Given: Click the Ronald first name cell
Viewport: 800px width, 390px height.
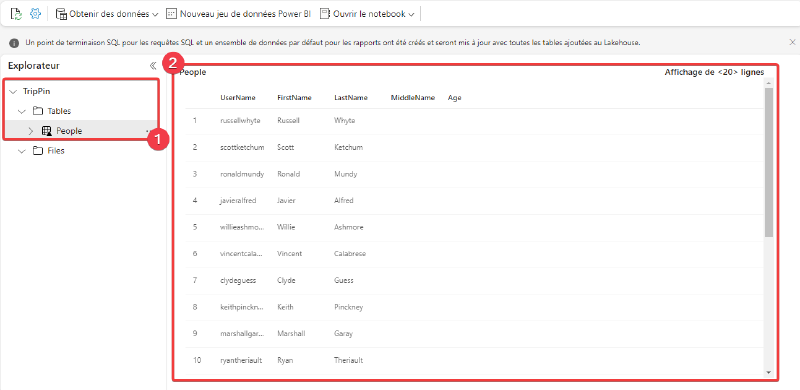Looking at the screenshot, I should pyautogui.click(x=289, y=174).
